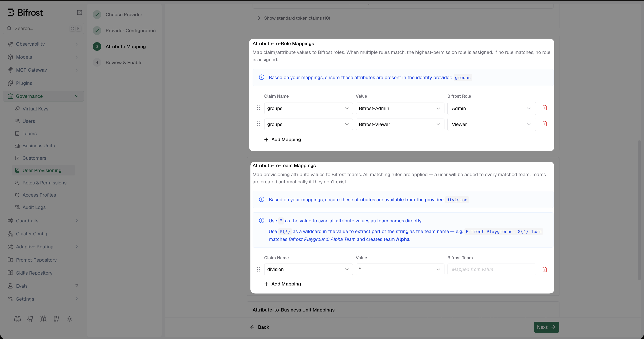This screenshot has height=339, width=644.
Task: Grab drag handle of division row
Action: point(259,269)
